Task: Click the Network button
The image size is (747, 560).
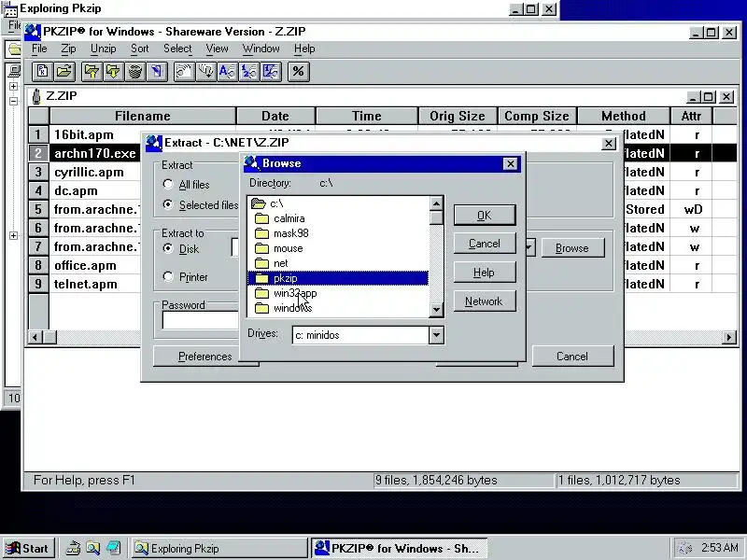Action: [x=485, y=301]
